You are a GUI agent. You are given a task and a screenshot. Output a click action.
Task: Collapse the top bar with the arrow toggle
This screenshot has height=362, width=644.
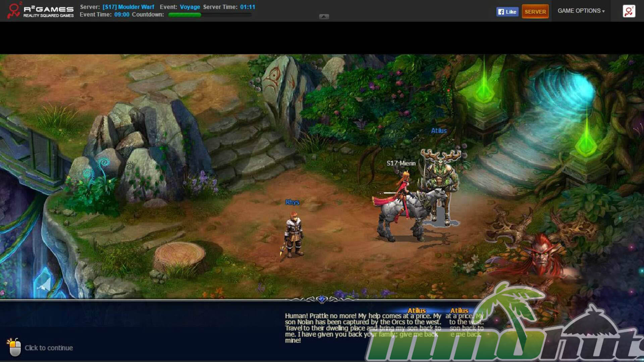[324, 16]
